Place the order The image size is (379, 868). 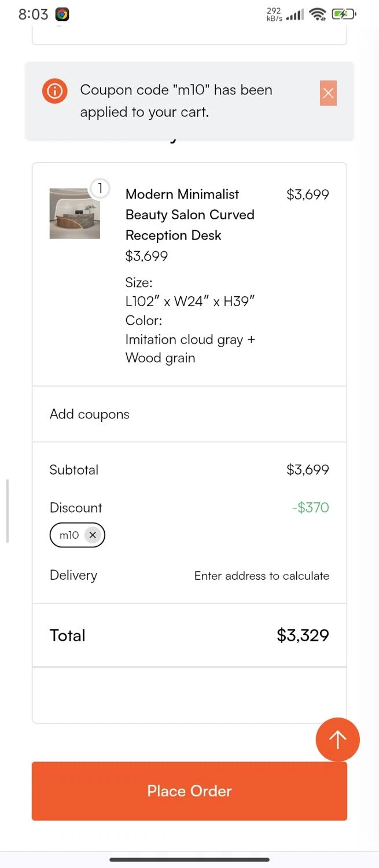click(189, 791)
